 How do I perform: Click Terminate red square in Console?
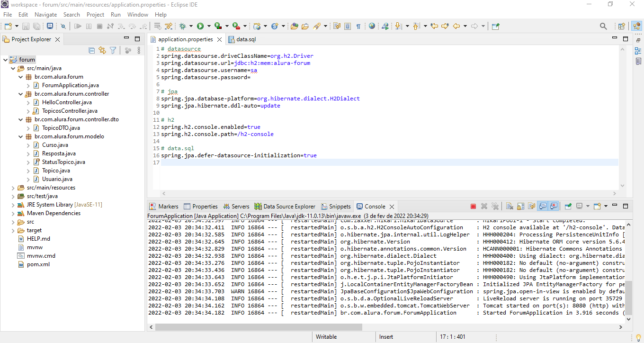pos(473,206)
